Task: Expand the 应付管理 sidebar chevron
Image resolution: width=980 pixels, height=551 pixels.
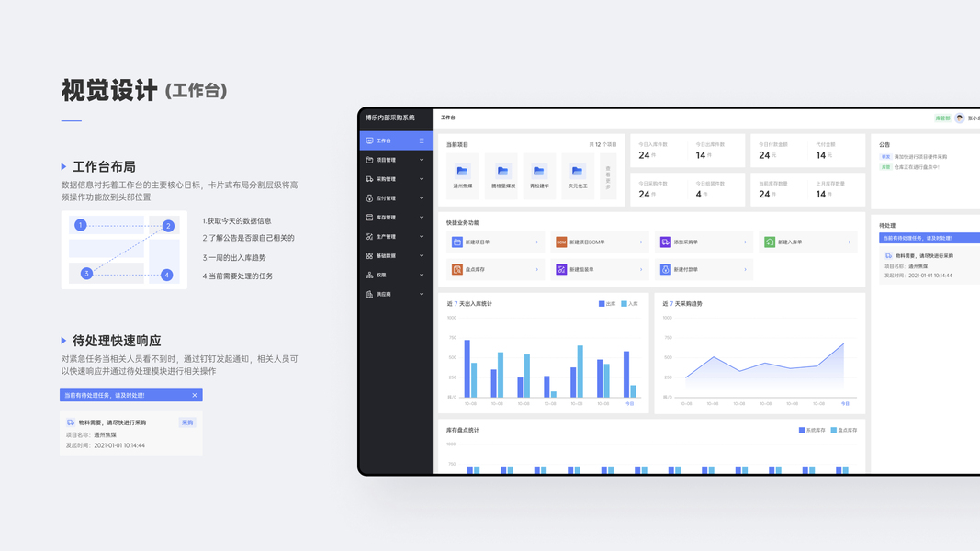Action: [422, 198]
